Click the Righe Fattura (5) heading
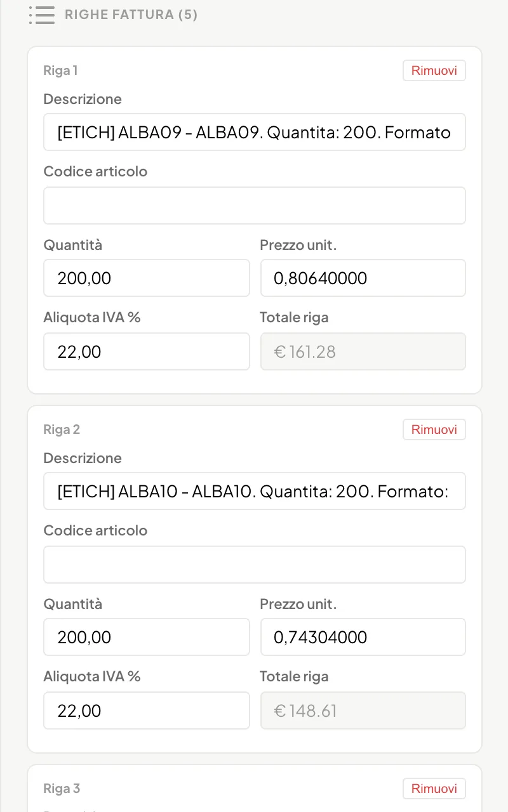Image resolution: width=508 pixels, height=812 pixels. click(131, 15)
